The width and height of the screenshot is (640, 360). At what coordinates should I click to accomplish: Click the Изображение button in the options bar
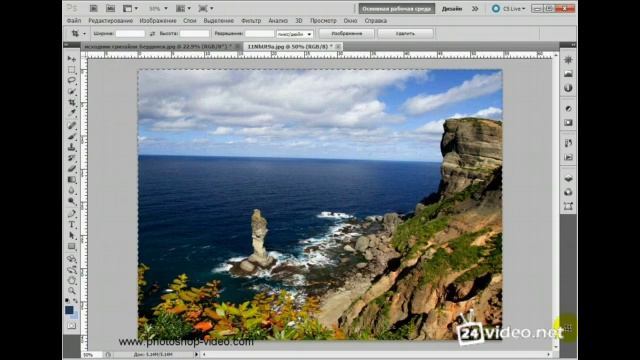tap(347, 34)
